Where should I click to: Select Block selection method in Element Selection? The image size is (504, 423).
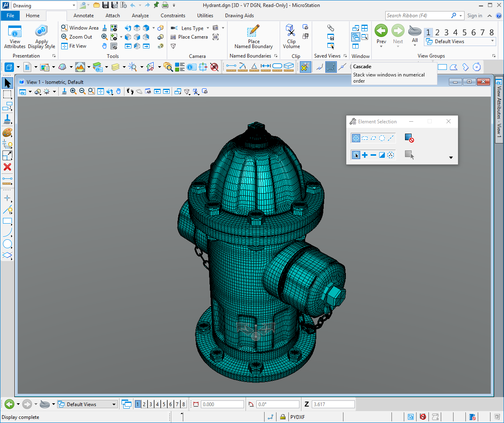(365, 138)
